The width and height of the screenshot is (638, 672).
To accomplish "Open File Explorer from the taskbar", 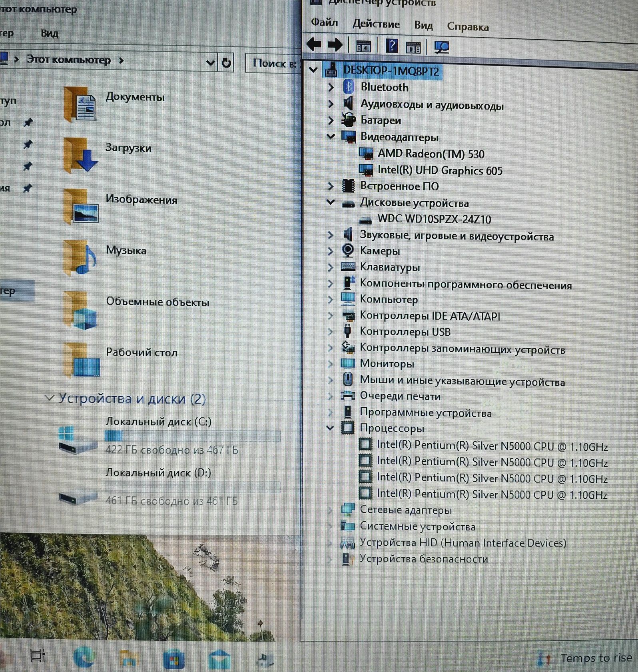I will click(x=129, y=658).
